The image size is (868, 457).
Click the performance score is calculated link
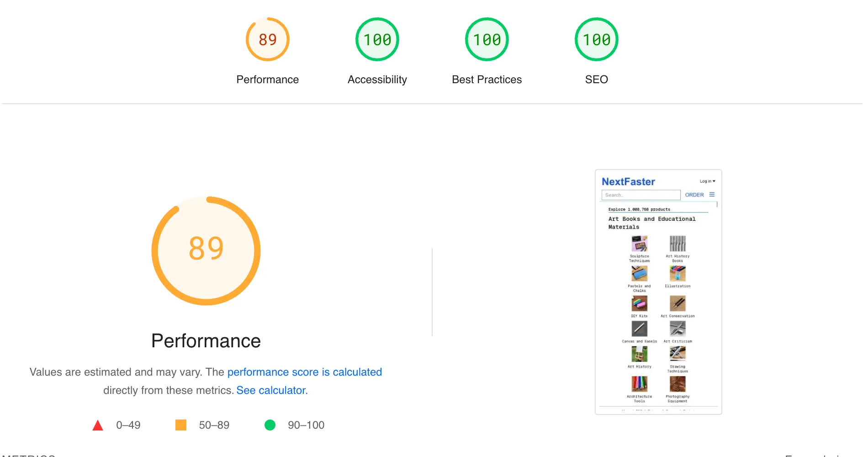pyautogui.click(x=304, y=372)
